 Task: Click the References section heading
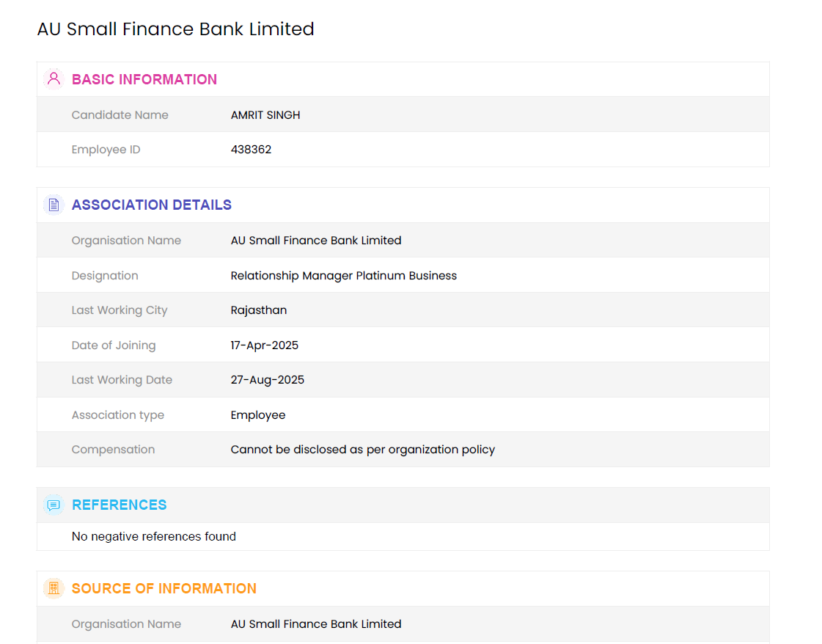(x=120, y=505)
